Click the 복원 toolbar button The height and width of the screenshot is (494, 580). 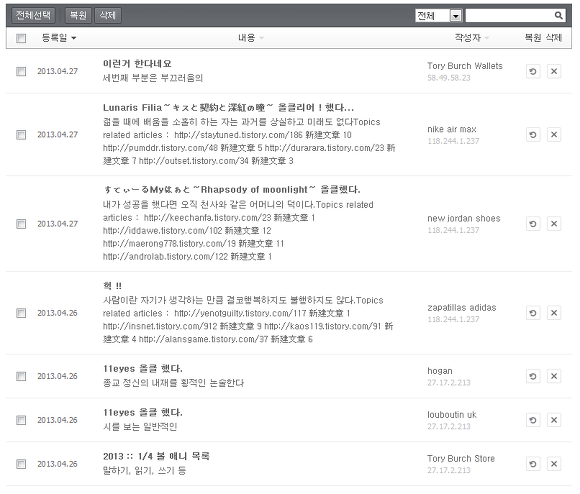pos(78,15)
